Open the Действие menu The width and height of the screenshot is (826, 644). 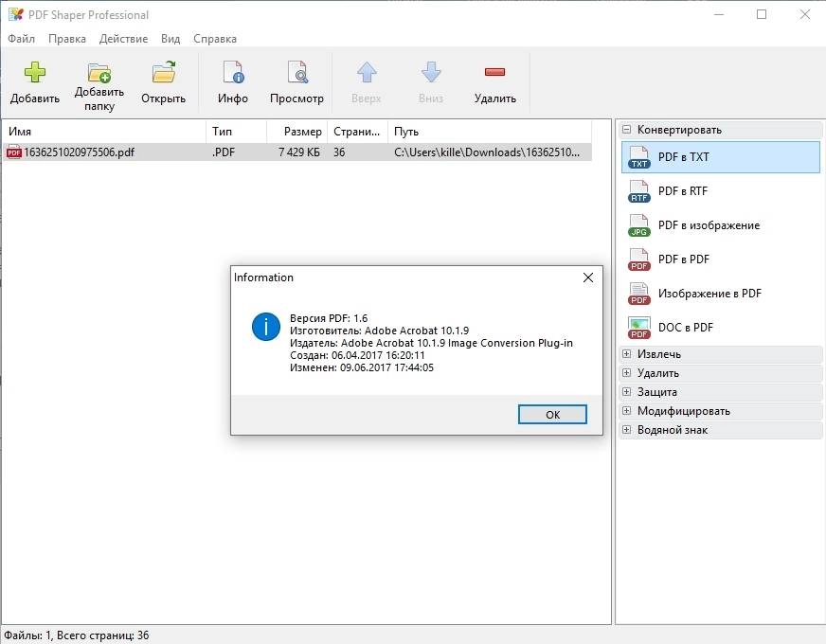click(123, 39)
